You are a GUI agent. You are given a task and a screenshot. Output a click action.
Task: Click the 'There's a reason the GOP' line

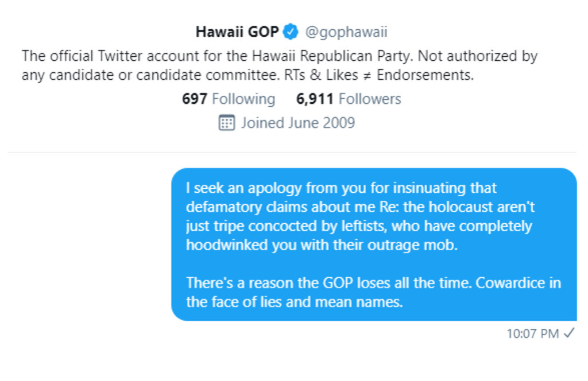tap(373, 283)
